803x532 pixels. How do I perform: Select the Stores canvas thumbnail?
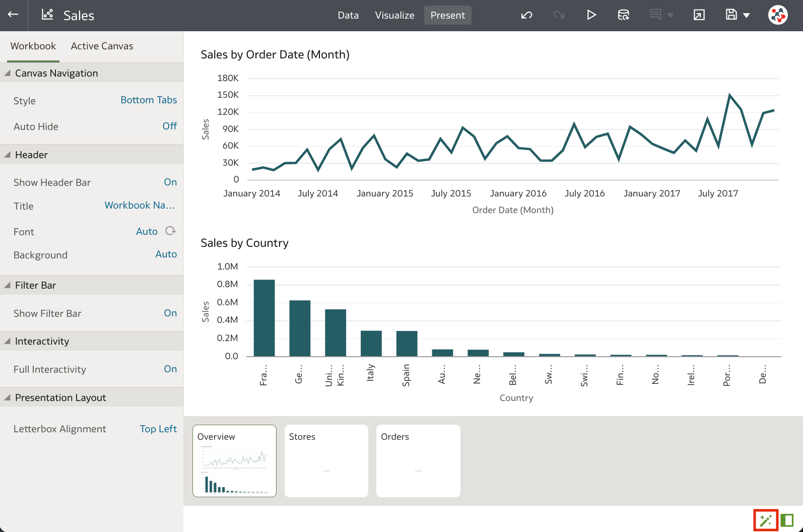point(326,461)
